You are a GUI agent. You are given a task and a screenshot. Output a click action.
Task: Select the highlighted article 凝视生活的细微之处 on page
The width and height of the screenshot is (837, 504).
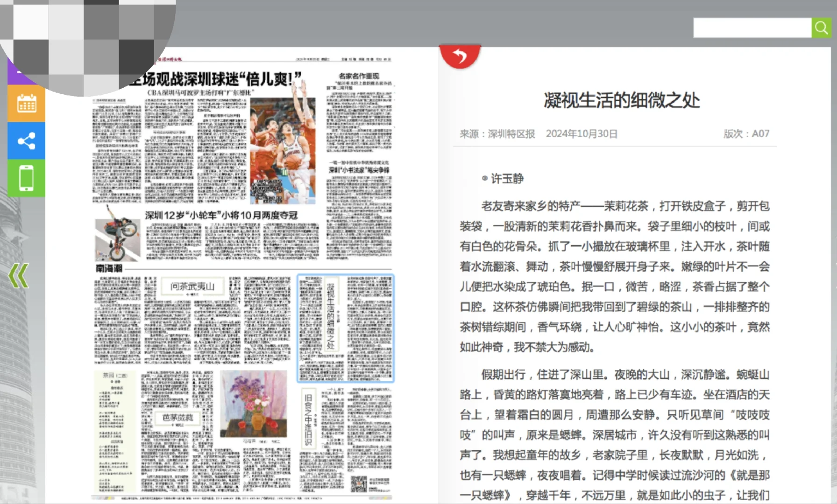pos(346,329)
